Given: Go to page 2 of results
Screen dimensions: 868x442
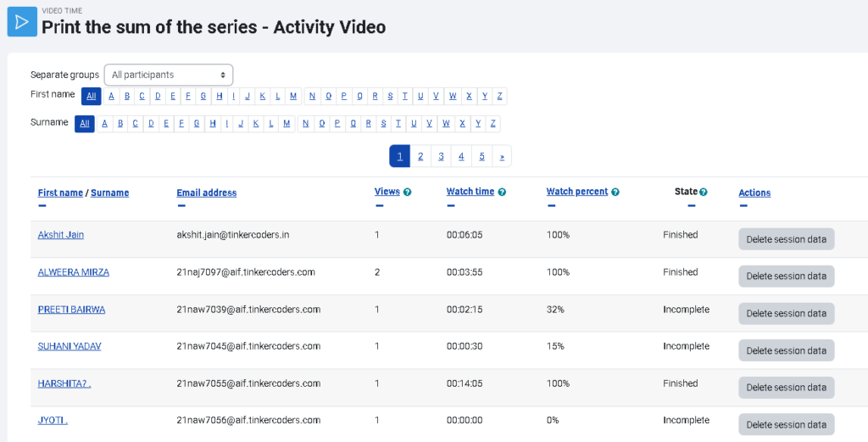Looking at the screenshot, I should coord(420,156).
